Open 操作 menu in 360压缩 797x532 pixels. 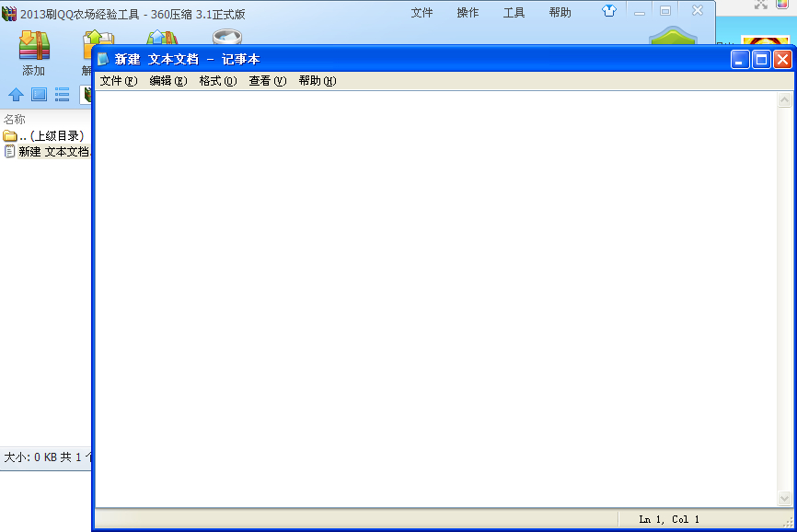468,13
